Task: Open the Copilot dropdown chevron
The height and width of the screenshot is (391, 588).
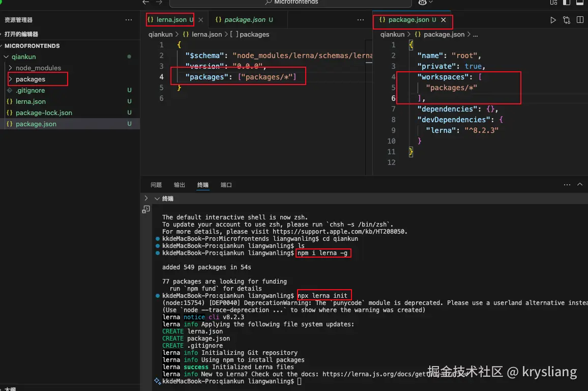Action: click(x=431, y=2)
